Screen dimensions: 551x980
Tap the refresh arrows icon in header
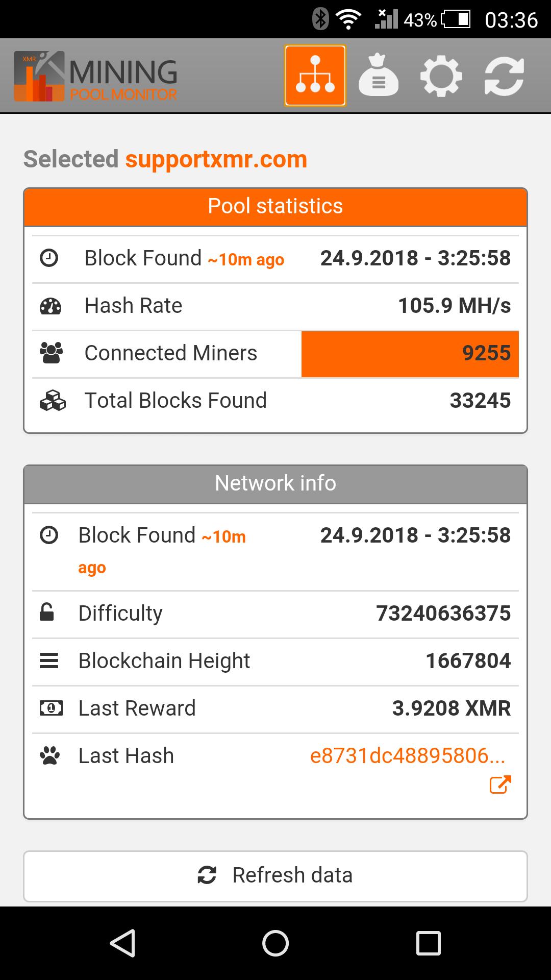tap(504, 77)
